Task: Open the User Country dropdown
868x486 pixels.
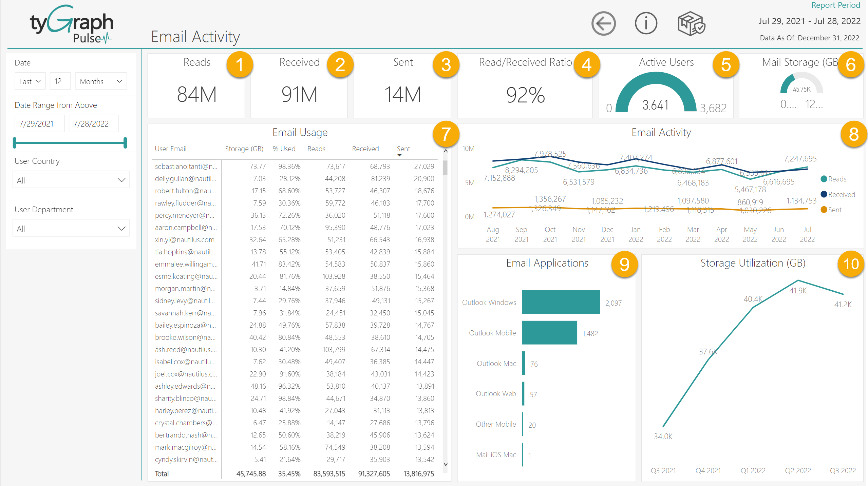Action: (x=71, y=180)
